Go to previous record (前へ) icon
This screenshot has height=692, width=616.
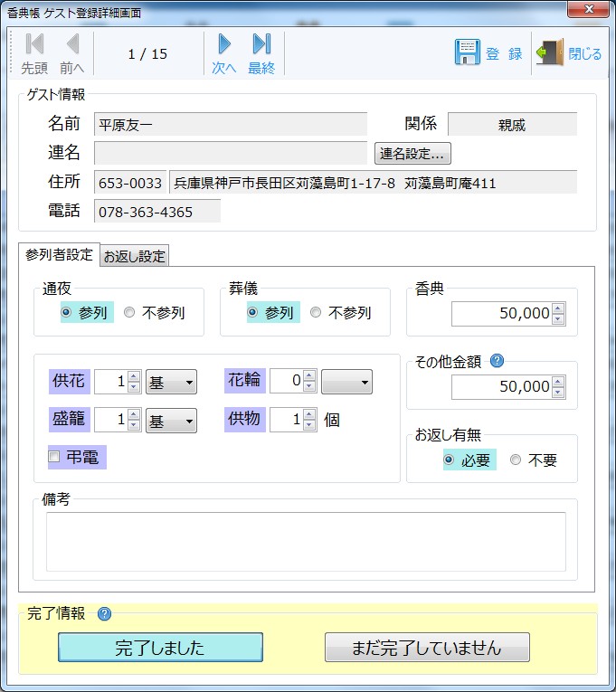tap(72, 45)
